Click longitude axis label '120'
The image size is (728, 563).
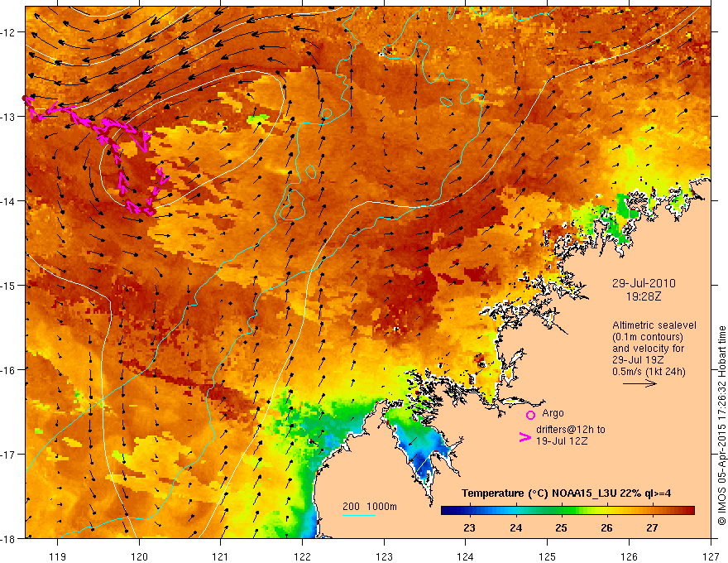click(139, 556)
